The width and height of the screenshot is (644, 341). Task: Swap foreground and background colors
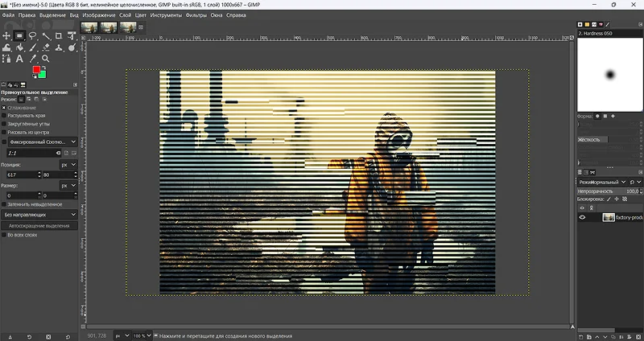coord(43,68)
